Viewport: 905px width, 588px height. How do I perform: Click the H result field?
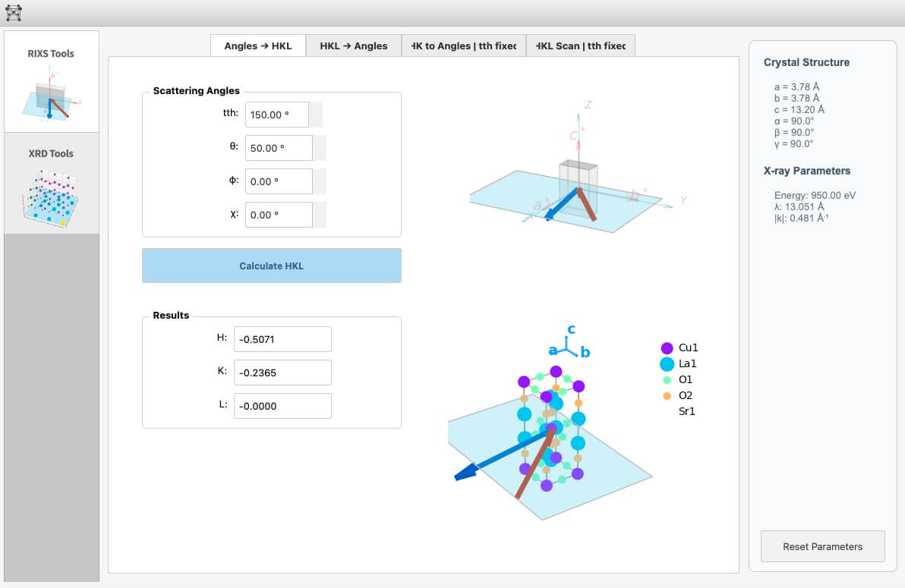pos(282,339)
